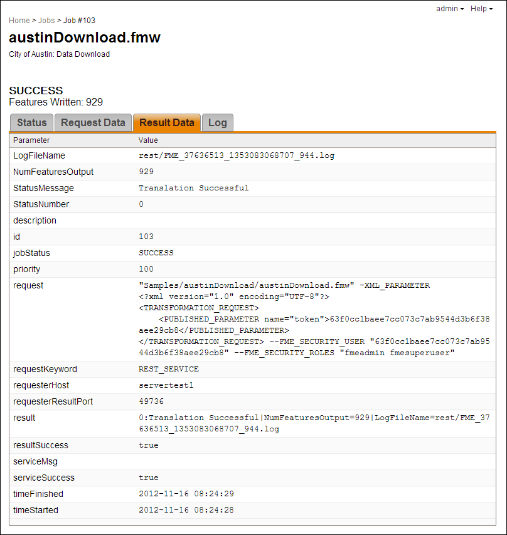Click the result parameter label
The height and width of the screenshot is (535, 507).
24,418
